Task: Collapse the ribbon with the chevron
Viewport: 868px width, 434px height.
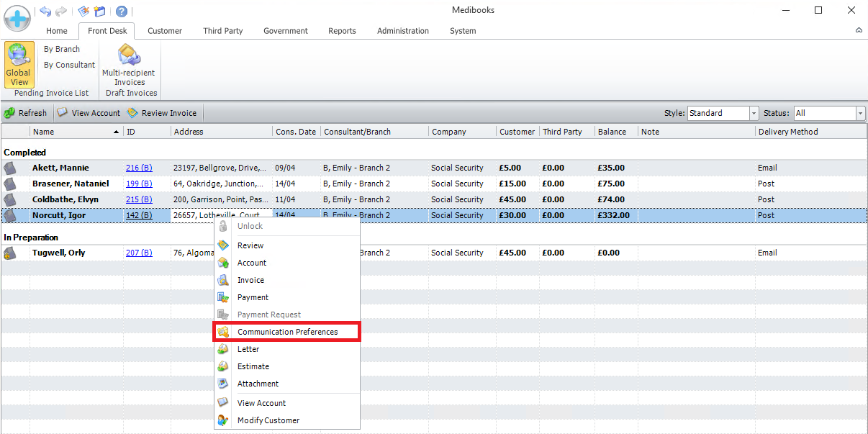Action: click(859, 31)
